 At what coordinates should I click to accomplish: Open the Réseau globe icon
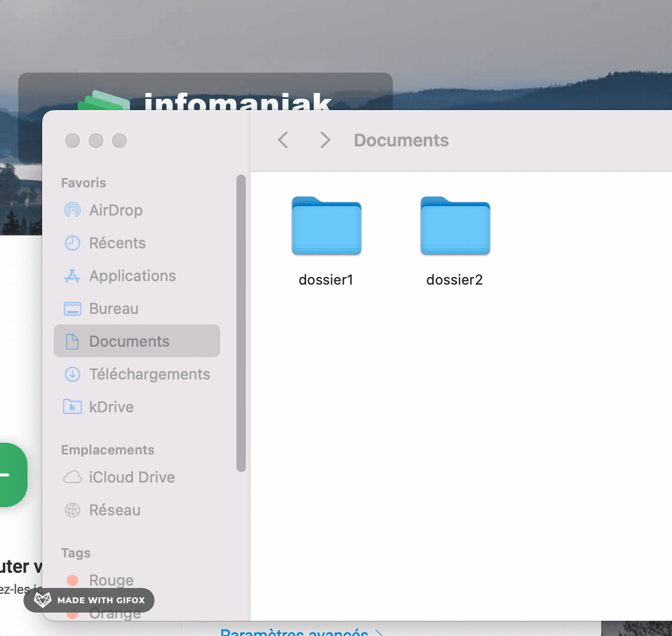[x=72, y=510]
